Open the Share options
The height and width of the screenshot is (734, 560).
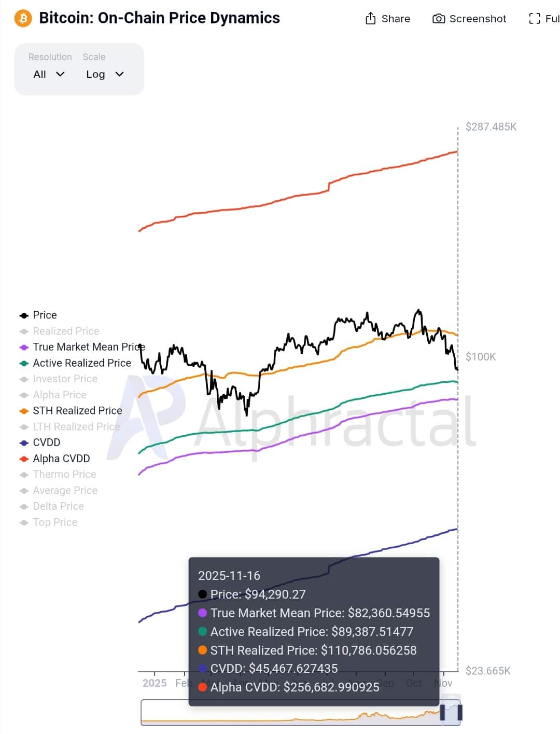coord(387,19)
